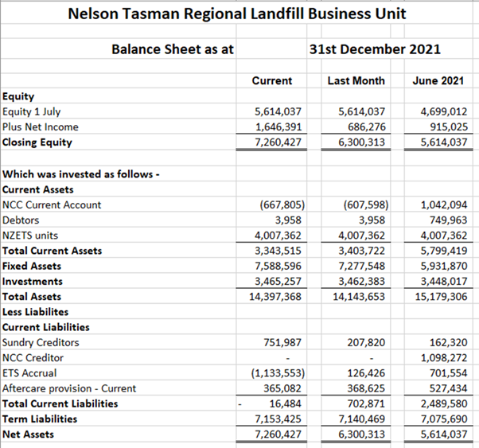
Task: Select Last Month Total Assets value 14,143,653
Action: click(x=359, y=297)
